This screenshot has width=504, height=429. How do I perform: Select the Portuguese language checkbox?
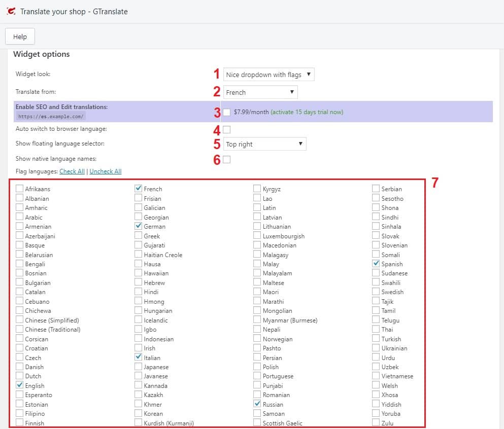tap(257, 376)
